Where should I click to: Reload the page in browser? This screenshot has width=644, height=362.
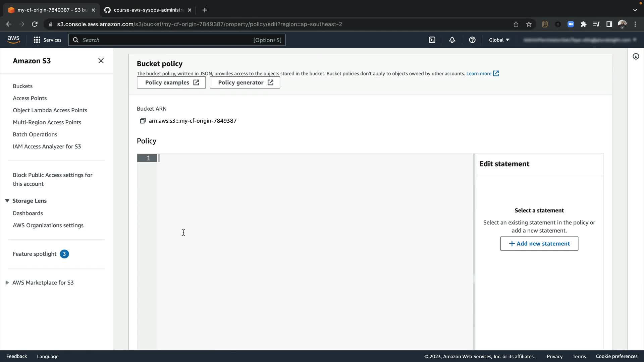pos(35,24)
